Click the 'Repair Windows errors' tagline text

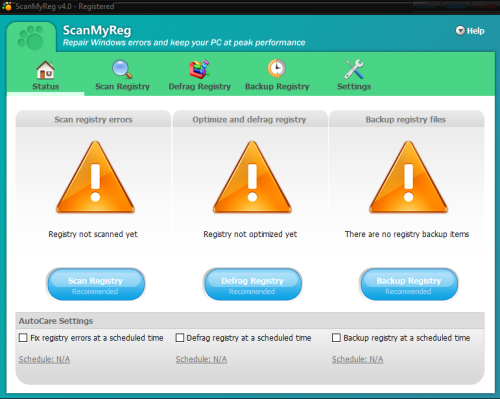(x=184, y=43)
